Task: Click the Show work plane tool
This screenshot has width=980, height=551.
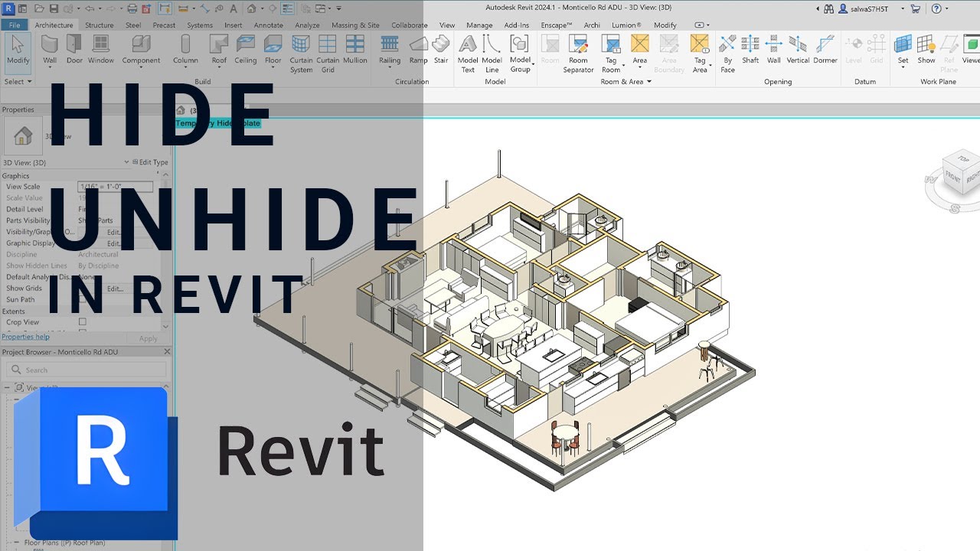Action: tap(926, 50)
